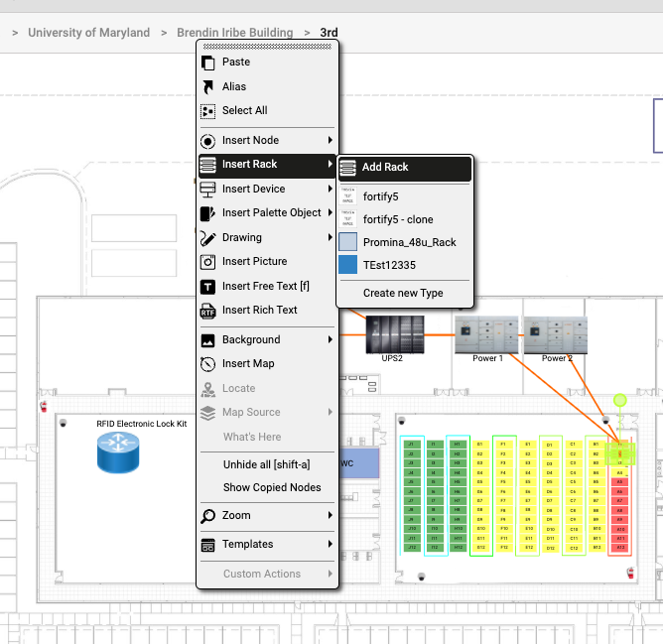Click the Insert Map icon
This screenshot has width=663, height=644.
207,364
